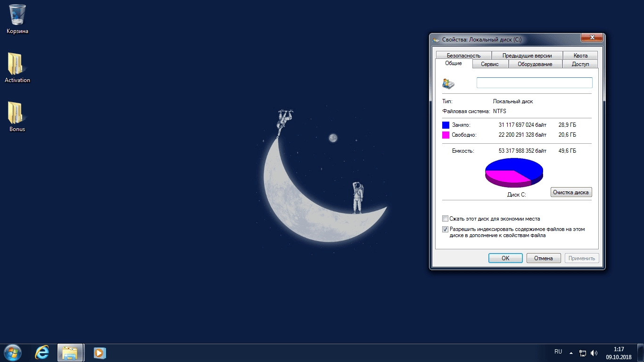
Task: Click the OK button
Action: point(505,258)
